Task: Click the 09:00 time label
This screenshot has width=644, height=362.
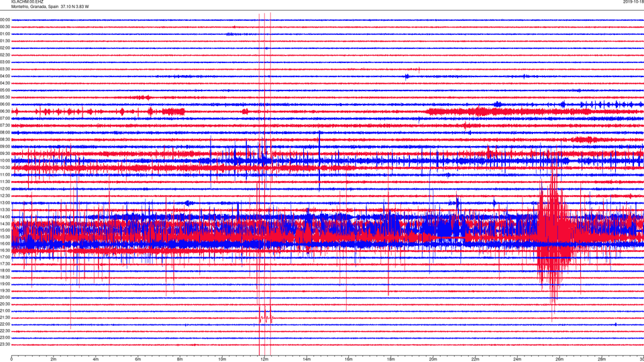Action: click(x=5, y=147)
